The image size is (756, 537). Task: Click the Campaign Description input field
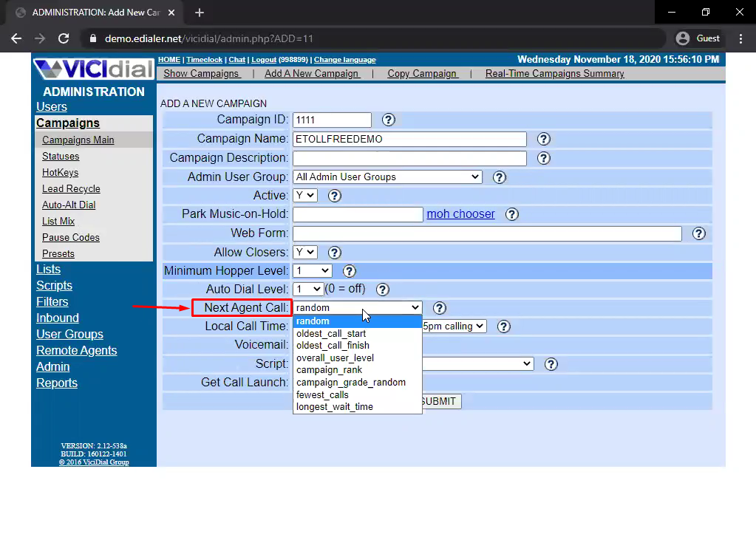click(x=409, y=158)
